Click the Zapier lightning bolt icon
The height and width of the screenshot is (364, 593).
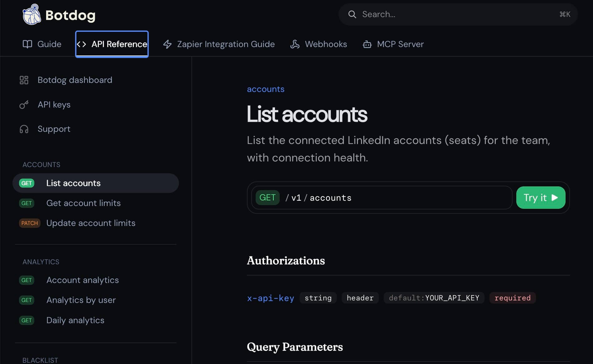coord(167,44)
